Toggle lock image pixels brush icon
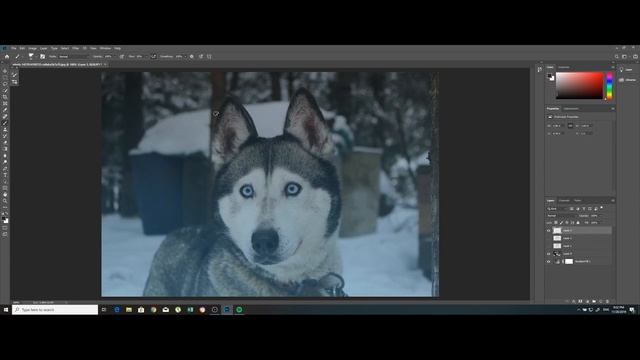Image resolution: width=640 pixels, height=360 pixels. tap(561, 222)
